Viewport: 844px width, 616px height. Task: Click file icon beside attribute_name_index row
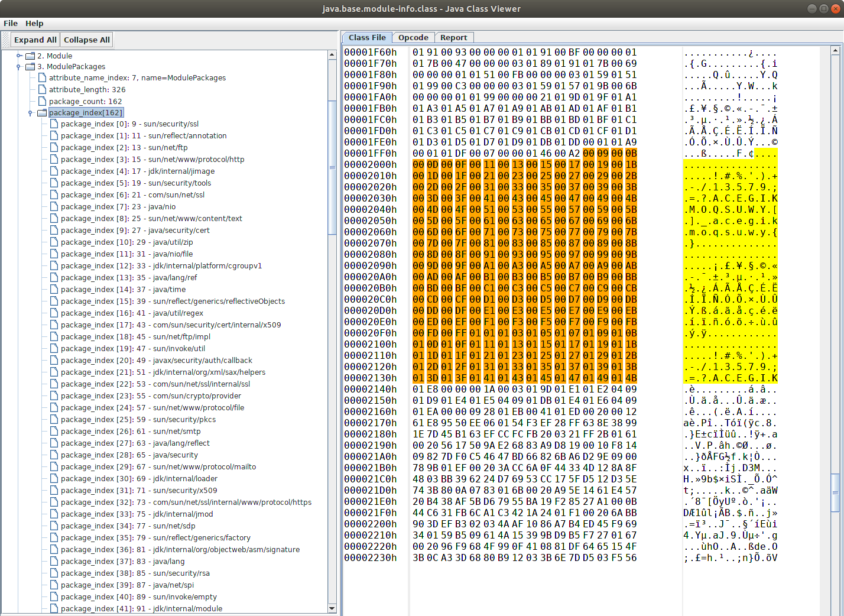coord(42,77)
